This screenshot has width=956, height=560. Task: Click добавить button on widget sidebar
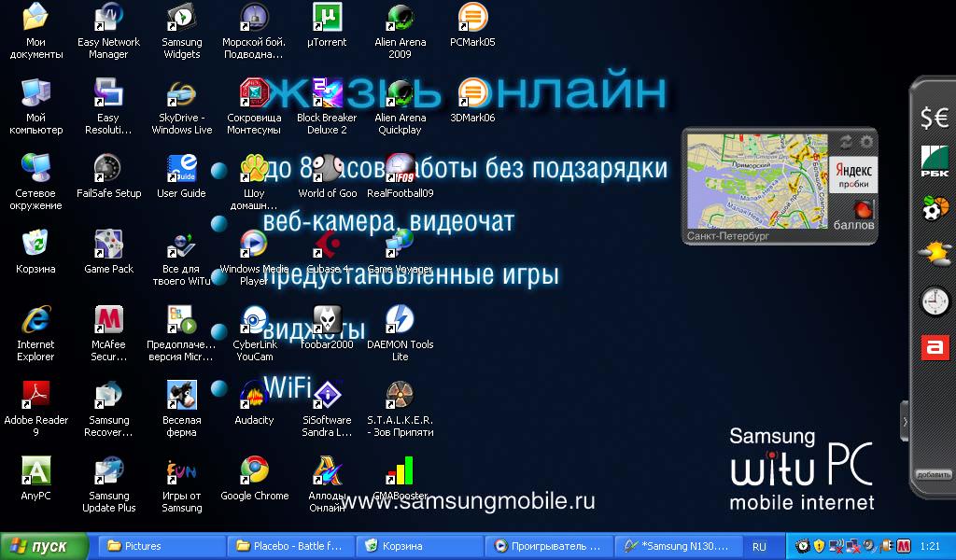pos(933,474)
